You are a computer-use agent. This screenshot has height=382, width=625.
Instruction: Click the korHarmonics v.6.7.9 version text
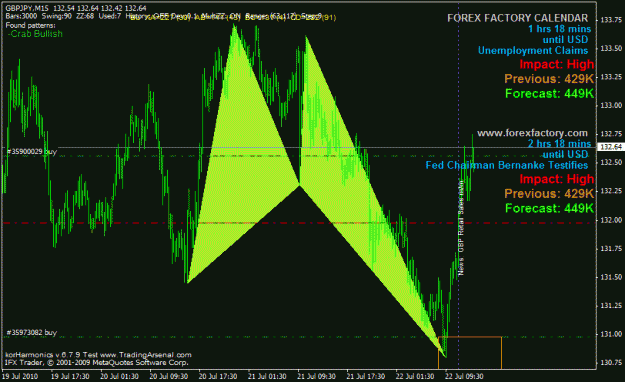(x=98, y=355)
